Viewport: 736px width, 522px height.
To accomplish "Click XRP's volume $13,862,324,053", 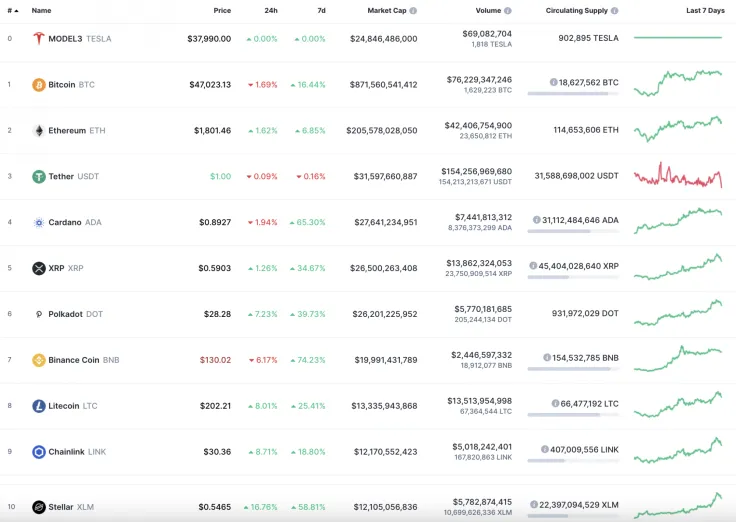I will pos(479,263).
